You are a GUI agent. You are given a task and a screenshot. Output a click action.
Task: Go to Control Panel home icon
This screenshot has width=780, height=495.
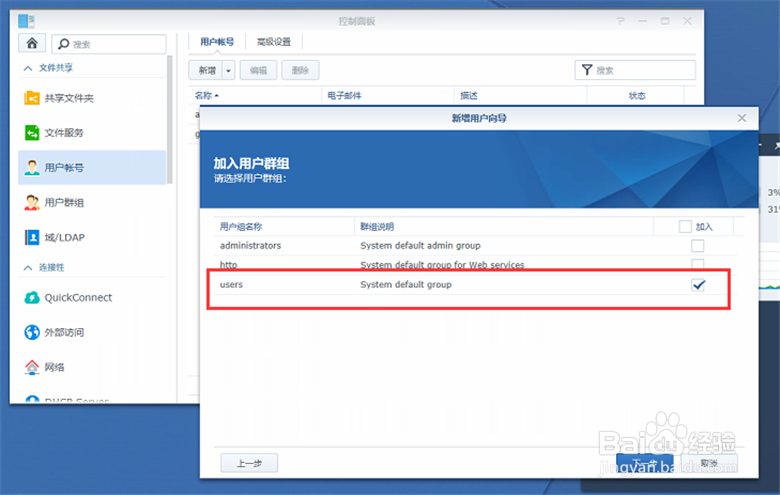[x=32, y=43]
